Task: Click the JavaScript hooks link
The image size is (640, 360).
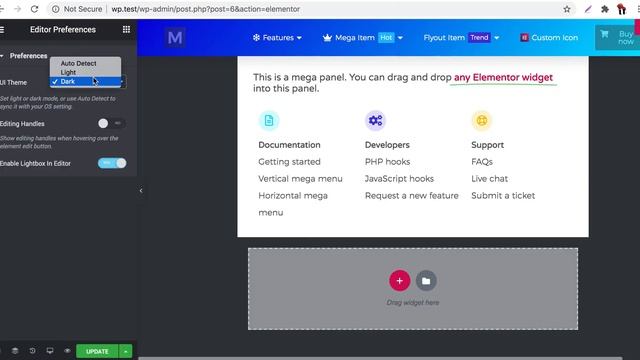Action: 399,179
